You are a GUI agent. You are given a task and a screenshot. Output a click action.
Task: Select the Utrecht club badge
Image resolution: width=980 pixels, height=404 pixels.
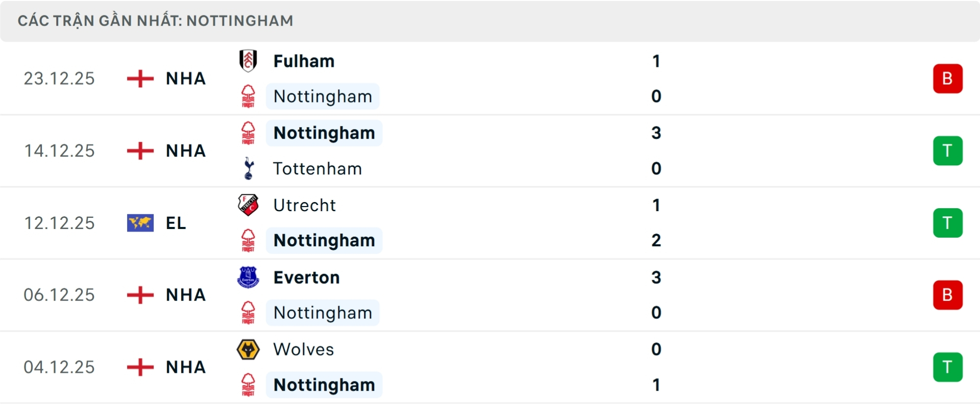tap(249, 205)
